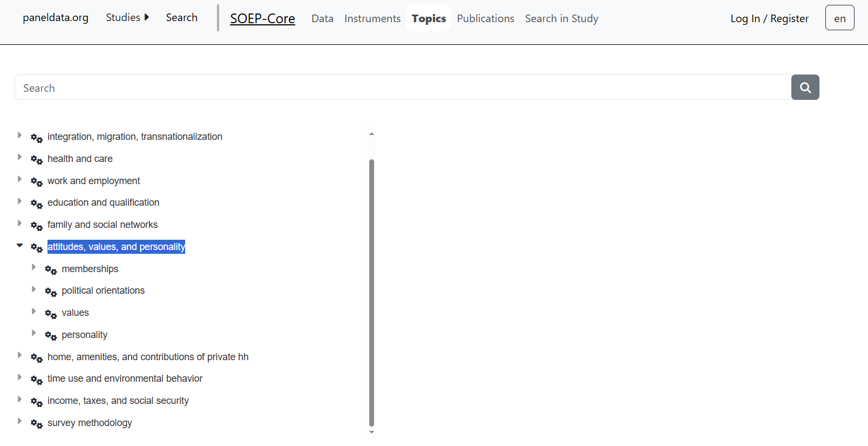Select income, taxes, and social security topic
Image resolution: width=868 pixels, height=446 pixels.
[118, 401]
